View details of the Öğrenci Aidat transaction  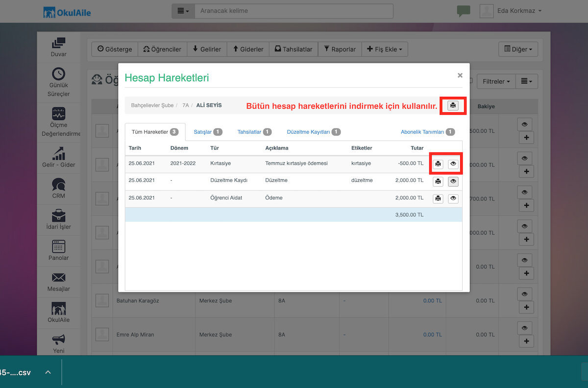[453, 198]
